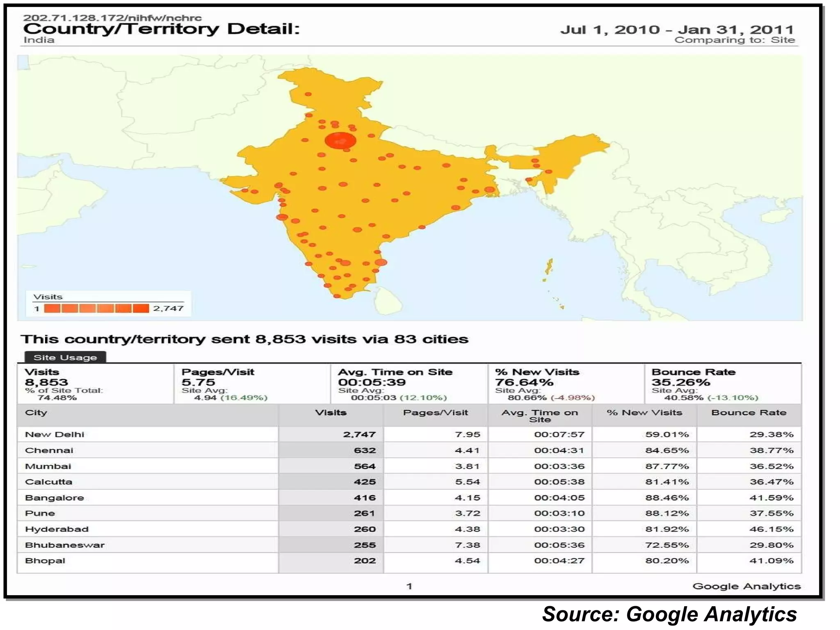Viewport: 840px width, 630px height.
Task: Click the 202 visits value for Bhopal
Action: pyautogui.click(x=365, y=561)
